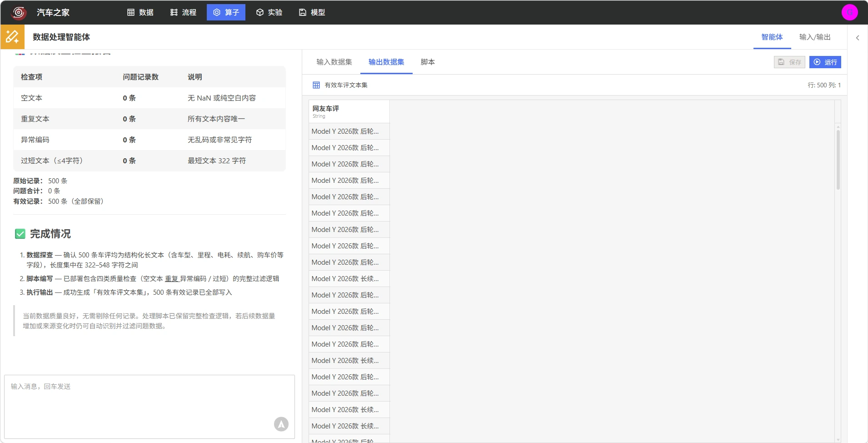Screen dimensions: 868x443
Task: Click the 保存 button
Action: click(x=789, y=62)
